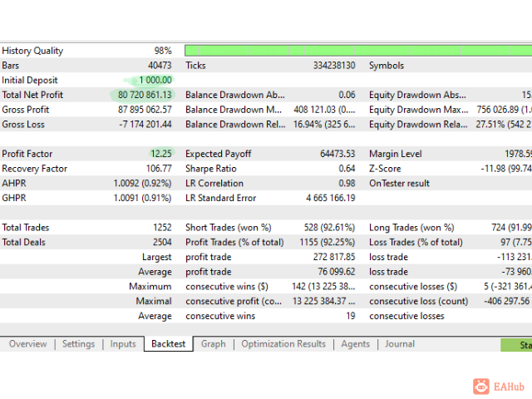The width and height of the screenshot is (532, 399).
Task: Select Gross Profit value 87 895 062.57
Action: [x=145, y=110]
